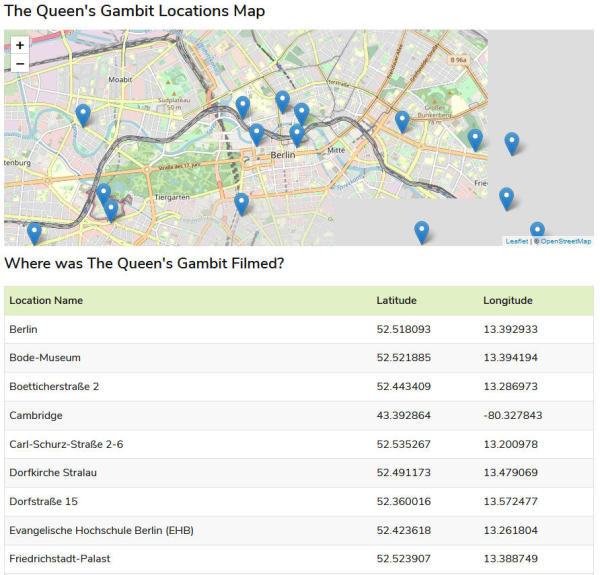This screenshot has width=600, height=575.
Task: Zoom out the map with minus button
Action: [20, 64]
